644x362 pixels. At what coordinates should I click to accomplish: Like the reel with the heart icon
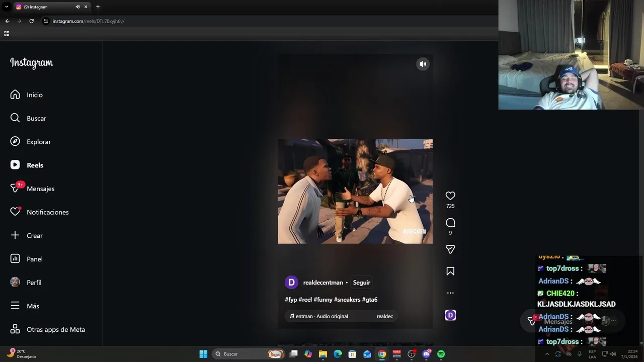tap(450, 196)
